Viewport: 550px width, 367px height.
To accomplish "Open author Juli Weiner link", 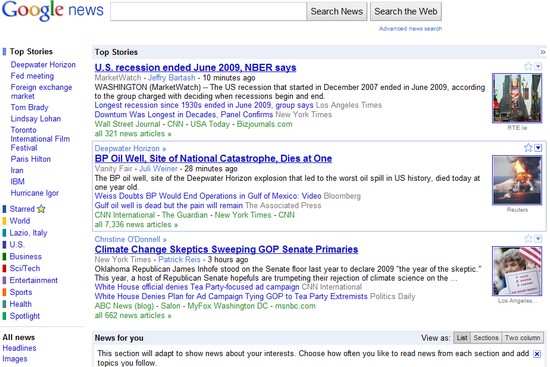I will click(158, 168).
